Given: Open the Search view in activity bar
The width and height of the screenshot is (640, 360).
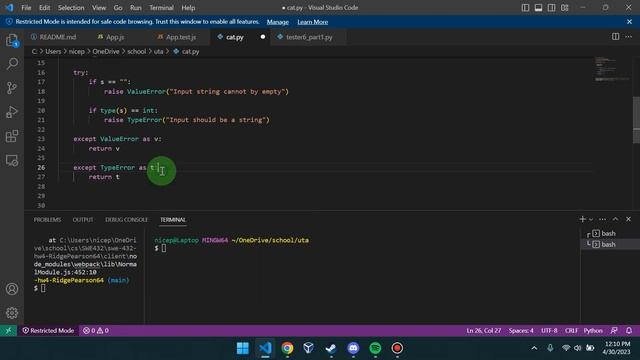Looking at the screenshot, I should point(12,64).
